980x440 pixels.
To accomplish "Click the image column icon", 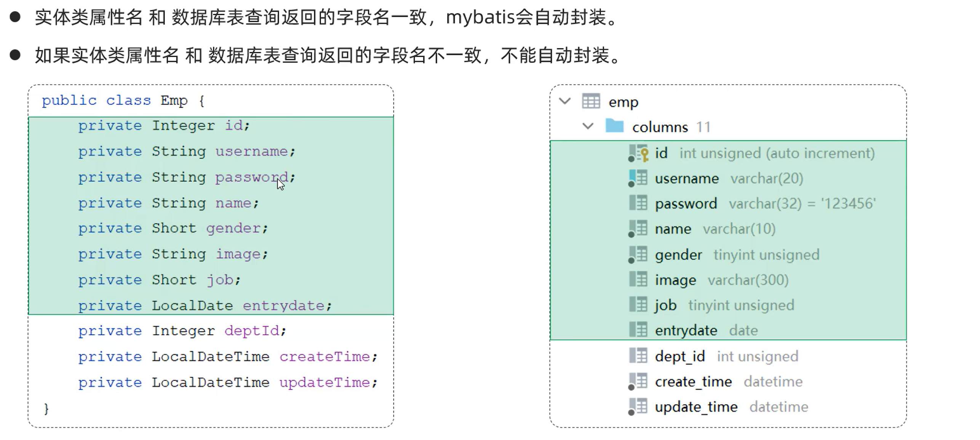I will pyautogui.click(x=638, y=279).
